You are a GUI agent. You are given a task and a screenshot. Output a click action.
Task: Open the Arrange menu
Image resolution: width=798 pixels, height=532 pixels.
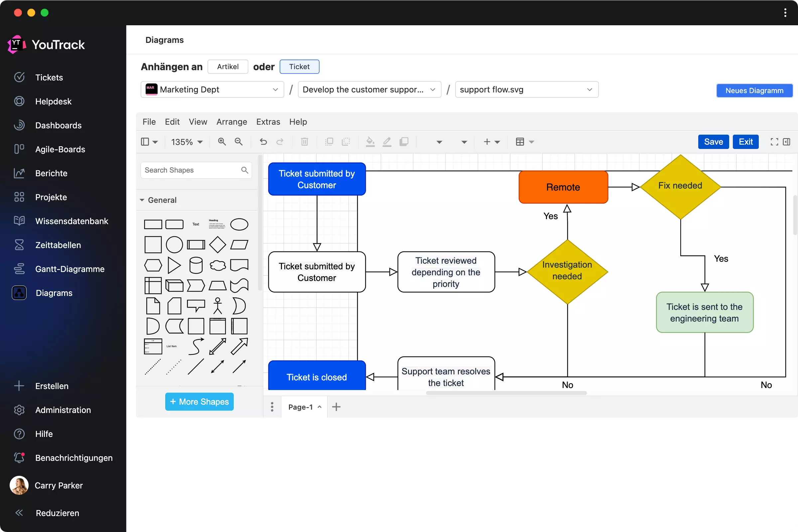click(x=231, y=122)
